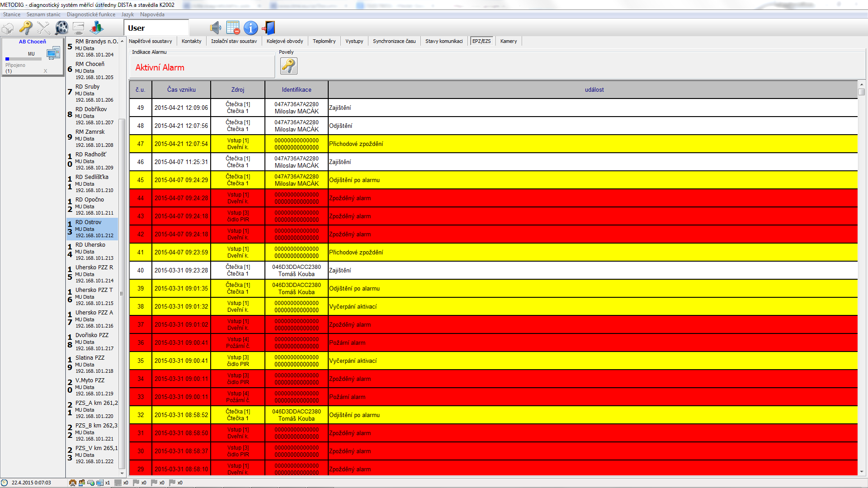Click station list scroll up arrow
The image size is (868, 488).
[x=122, y=41]
